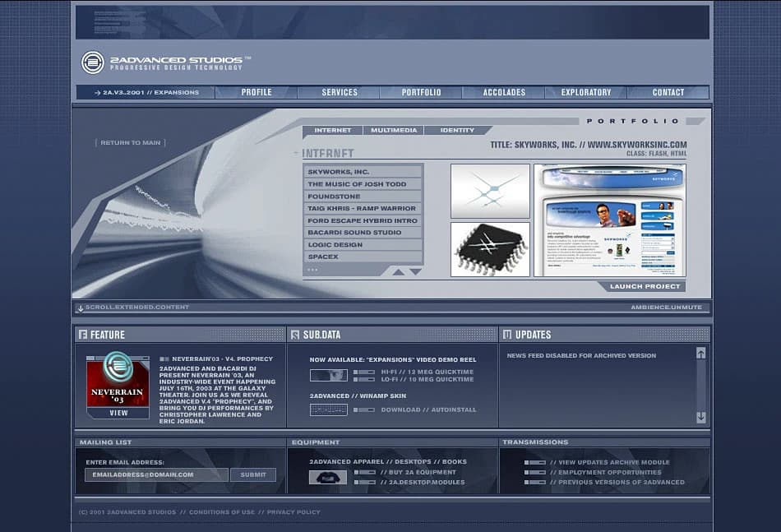Image resolution: width=781 pixels, height=532 pixels.
Task: Click the Updates panel icon
Action: [x=507, y=334]
